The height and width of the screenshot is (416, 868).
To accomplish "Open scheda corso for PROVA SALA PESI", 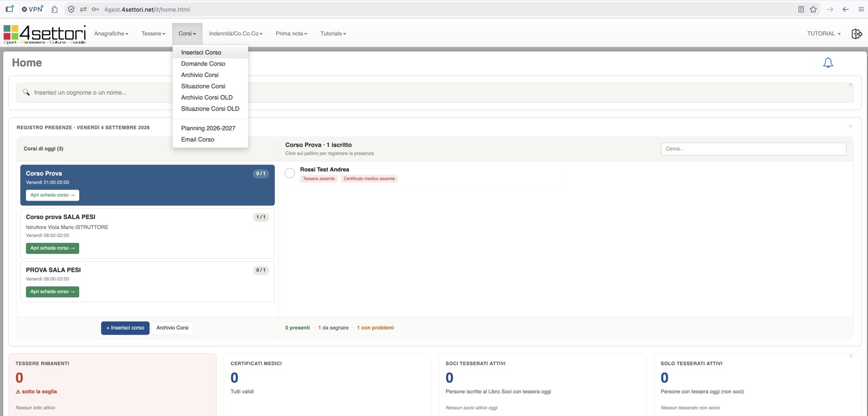I will pyautogui.click(x=53, y=292).
